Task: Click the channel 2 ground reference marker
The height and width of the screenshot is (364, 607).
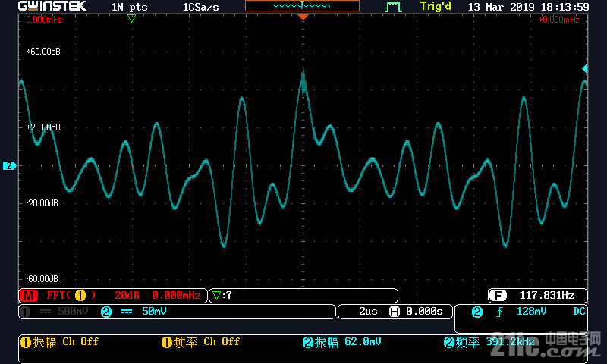Action: click(9, 165)
